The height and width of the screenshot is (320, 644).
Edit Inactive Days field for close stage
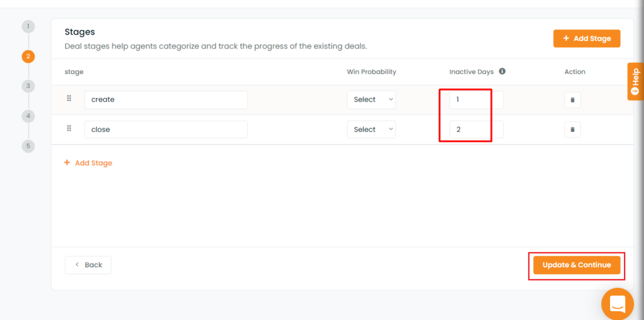coord(475,130)
